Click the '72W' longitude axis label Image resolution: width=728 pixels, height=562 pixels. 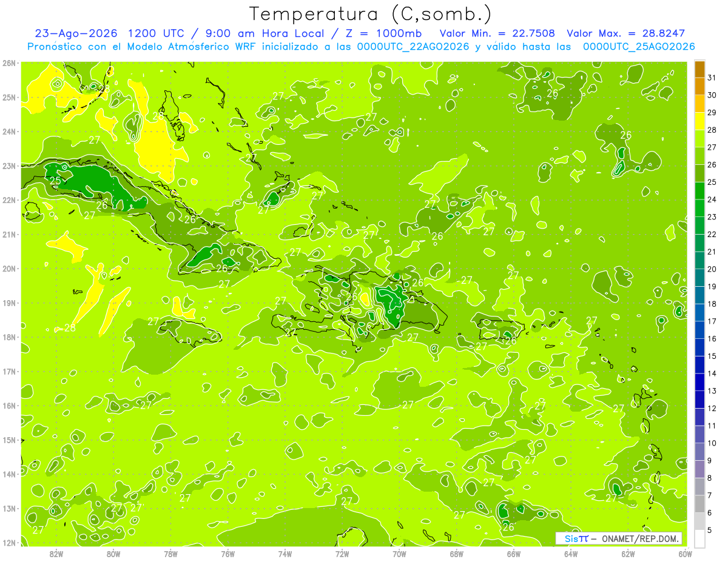point(342,554)
